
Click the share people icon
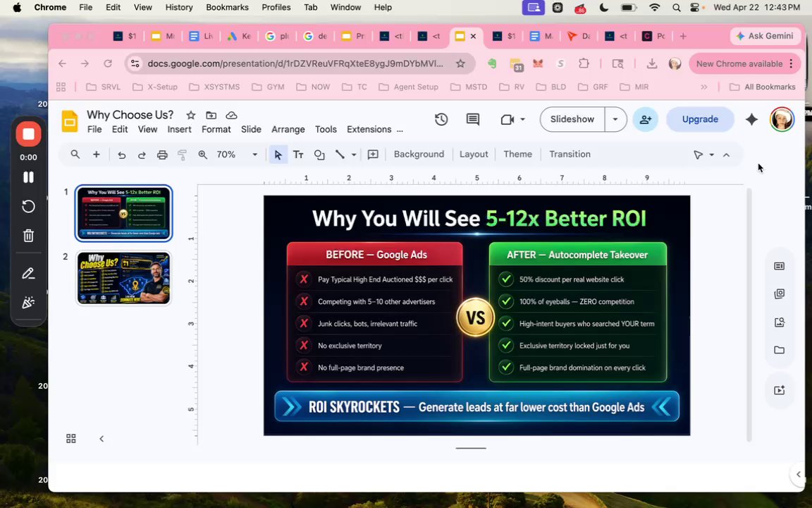pyautogui.click(x=645, y=119)
